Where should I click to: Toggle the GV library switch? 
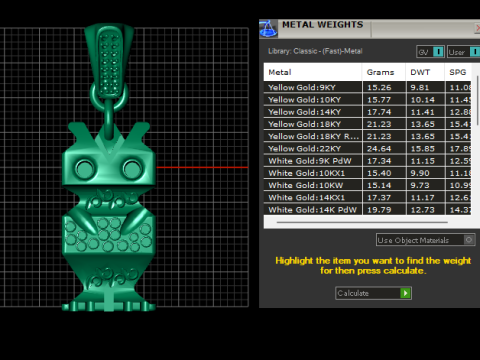pos(430,52)
